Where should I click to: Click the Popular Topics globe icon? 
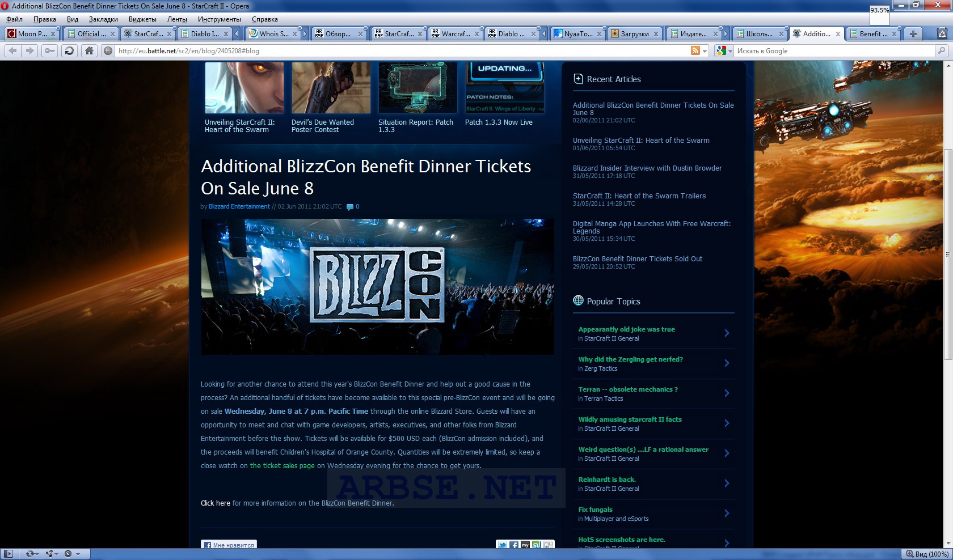pos(578,300)
